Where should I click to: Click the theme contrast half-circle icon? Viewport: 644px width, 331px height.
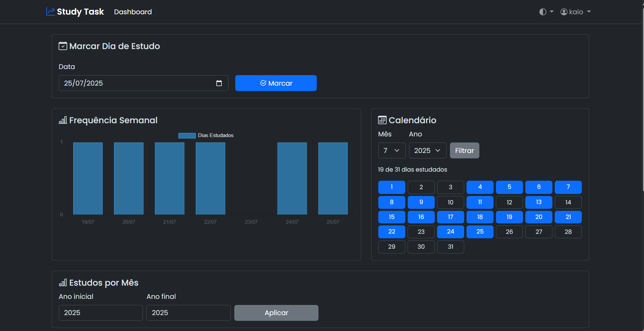tap(543, 12)
